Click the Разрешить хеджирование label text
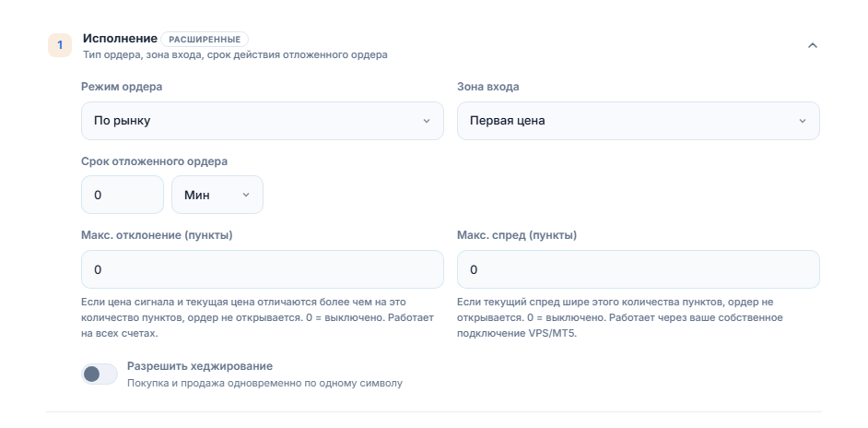Viewport: 868px width, 428px height. 200,366
